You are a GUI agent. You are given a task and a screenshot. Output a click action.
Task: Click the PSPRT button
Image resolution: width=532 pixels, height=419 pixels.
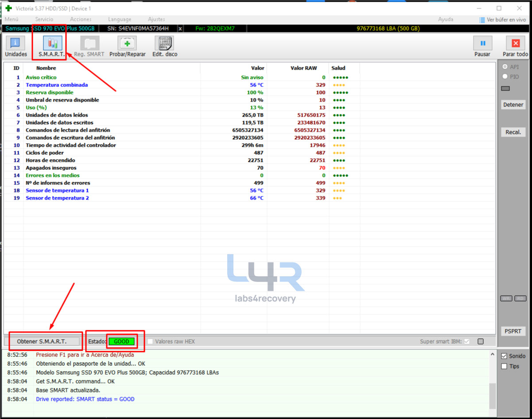pos(513,331)
